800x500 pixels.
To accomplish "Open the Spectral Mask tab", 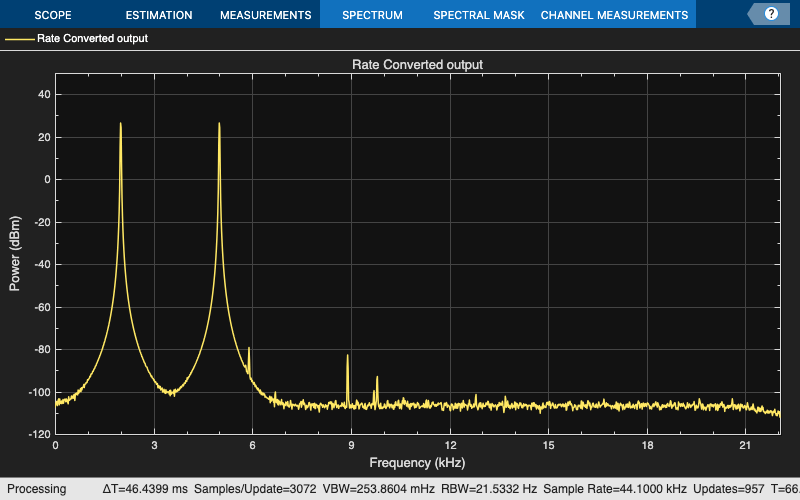I will point(479,15).
